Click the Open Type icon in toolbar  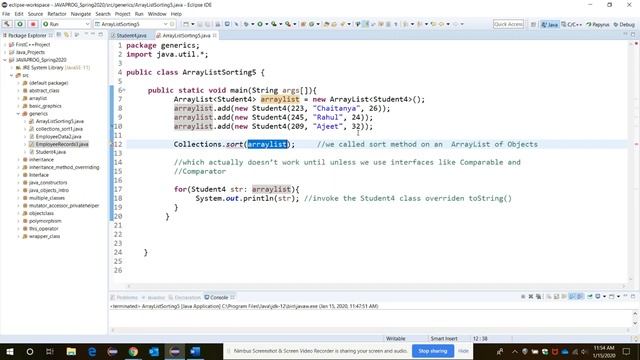click(326, 24)
